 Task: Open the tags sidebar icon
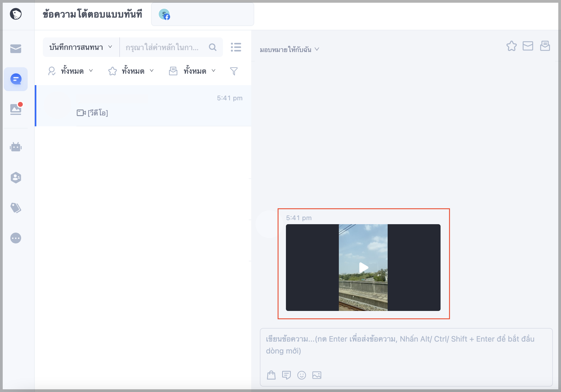[x=16, y=208]
